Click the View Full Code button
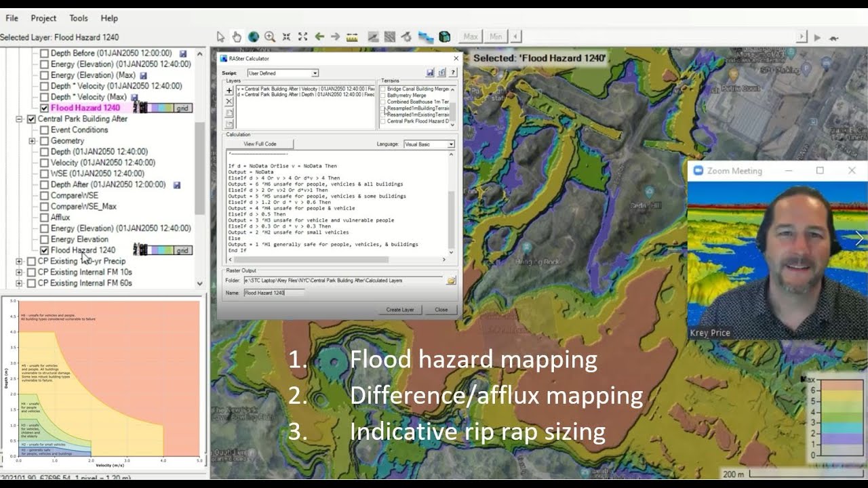The width and height of the screenshot is (868, 488). [260, 144]
